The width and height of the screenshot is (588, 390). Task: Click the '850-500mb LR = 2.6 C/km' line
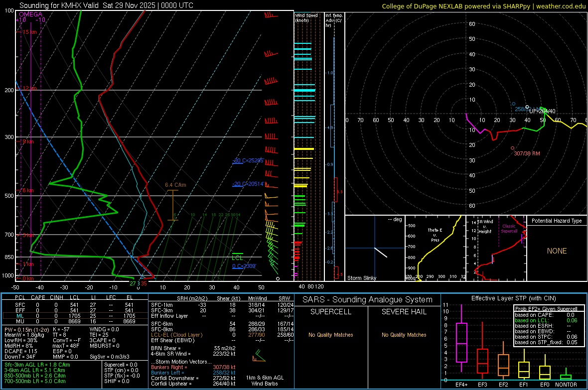(35, 376)
